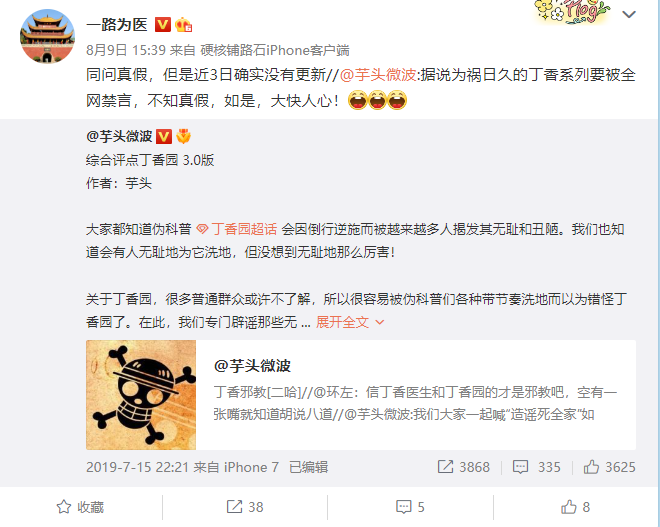Screen dimensions: 660x527
Task: Toggle like thumbs-up showing 8
Action: click(575, 507)
